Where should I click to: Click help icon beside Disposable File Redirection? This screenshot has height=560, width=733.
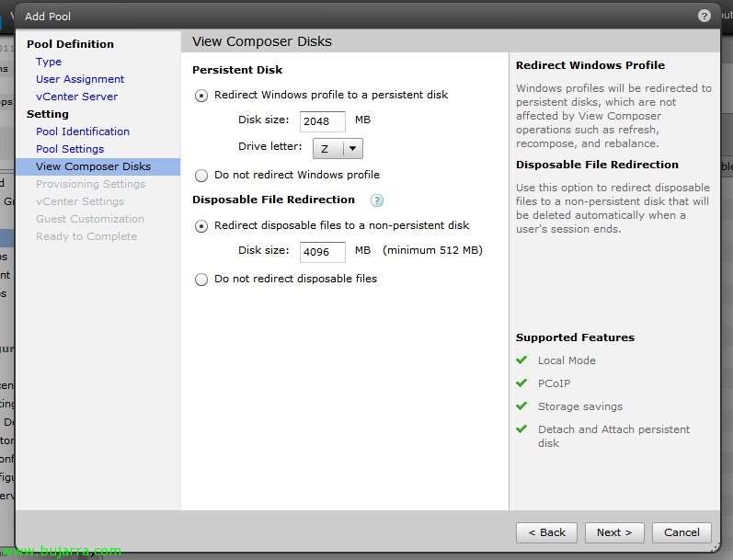[376, 200]
